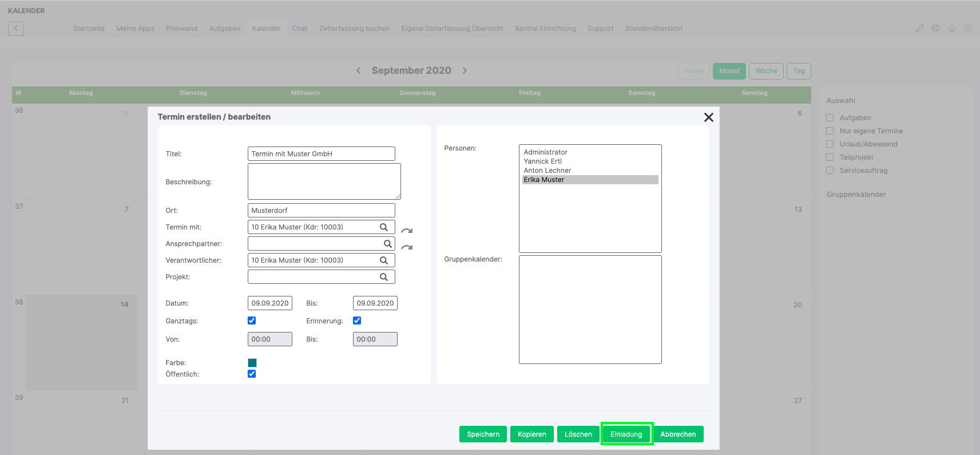The width and height of the screenshot is (980, 455).
Task: Click the search icon in Termin mit field
Action: pos(384,227)
